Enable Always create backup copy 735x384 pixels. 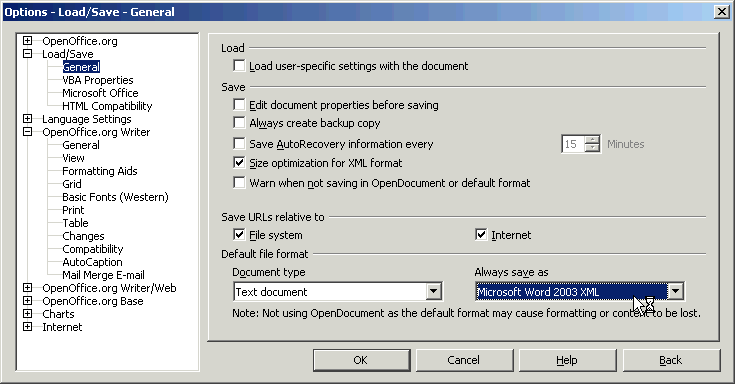click(x=239, y=123)
